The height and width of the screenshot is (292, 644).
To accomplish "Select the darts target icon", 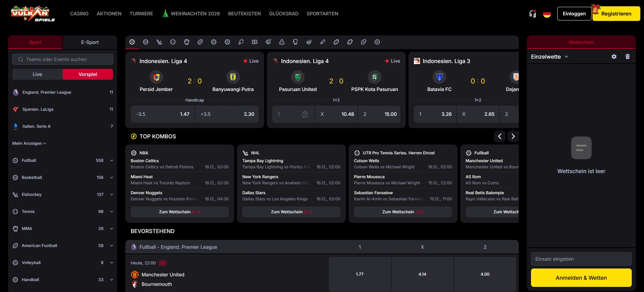I will (x=268, y=42).
